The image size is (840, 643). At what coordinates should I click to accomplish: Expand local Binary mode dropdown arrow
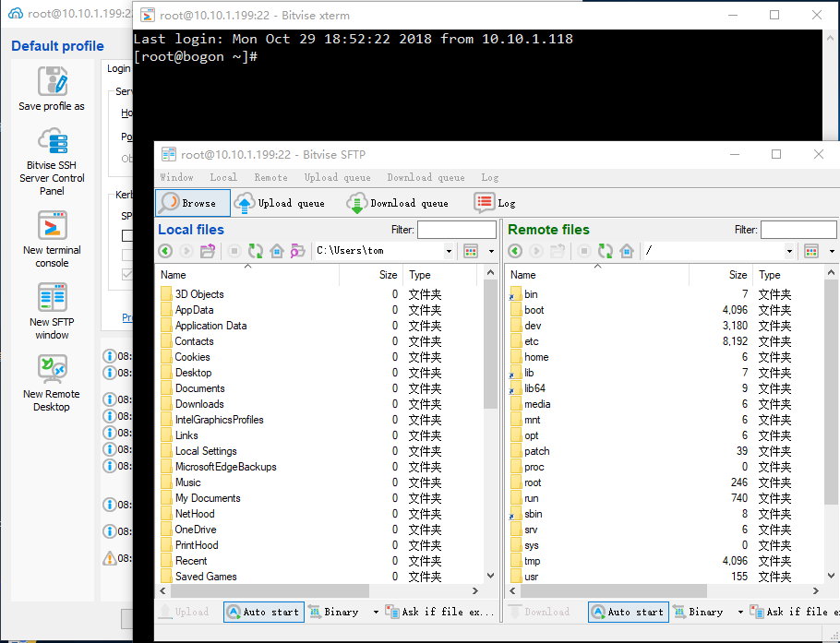pos(376,612)
